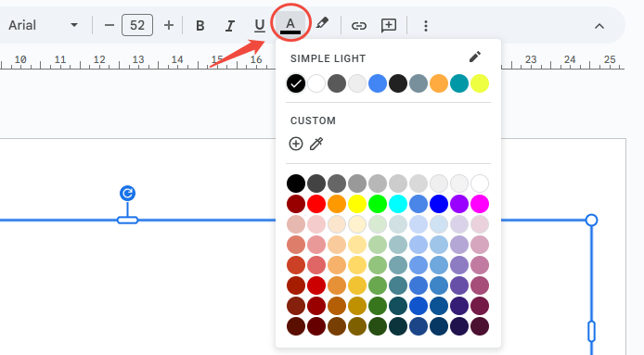Pick pure blue in the bright color row
The width and height of the screenshot is (644, 355).
439,204
